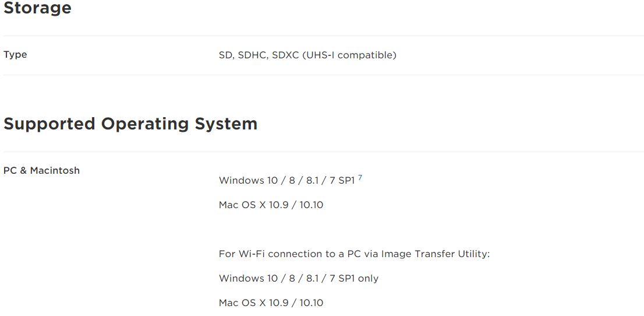Click the word Macintosh in row label
This screenshot has height=316, width=644.
55,170
